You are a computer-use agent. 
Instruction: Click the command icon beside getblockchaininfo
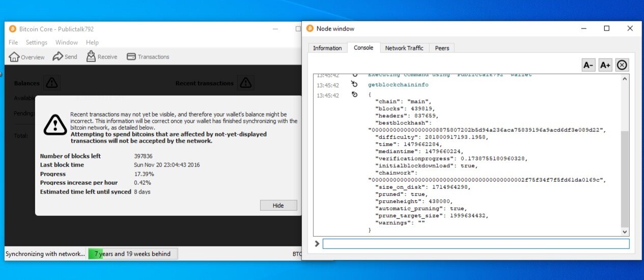[355, 85]
